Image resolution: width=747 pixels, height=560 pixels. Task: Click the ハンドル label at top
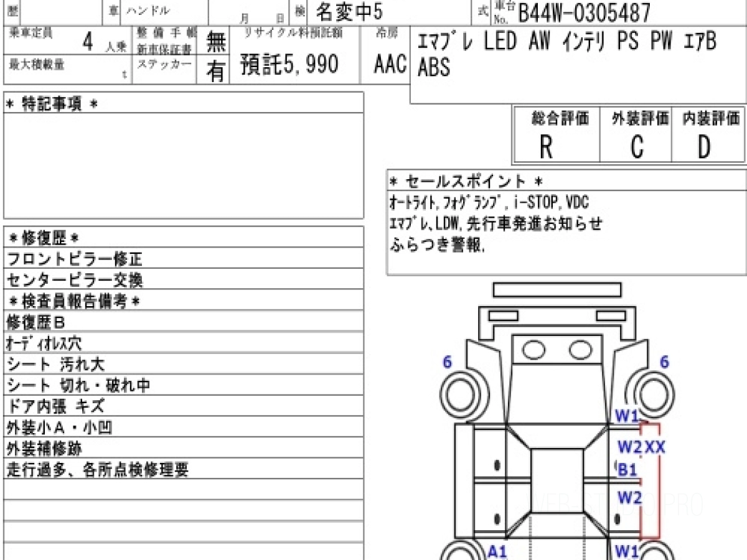click(148, 11)
